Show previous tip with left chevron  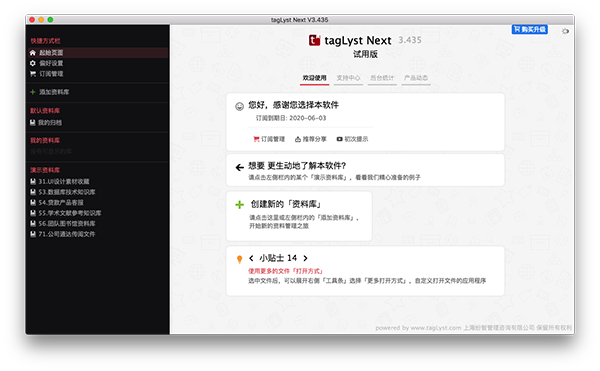point(251,258)
